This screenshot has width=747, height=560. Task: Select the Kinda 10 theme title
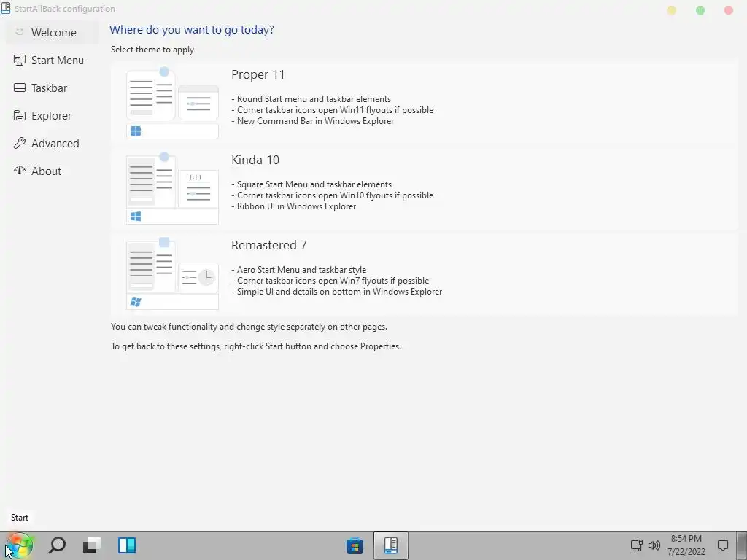(x=255, y=160)
